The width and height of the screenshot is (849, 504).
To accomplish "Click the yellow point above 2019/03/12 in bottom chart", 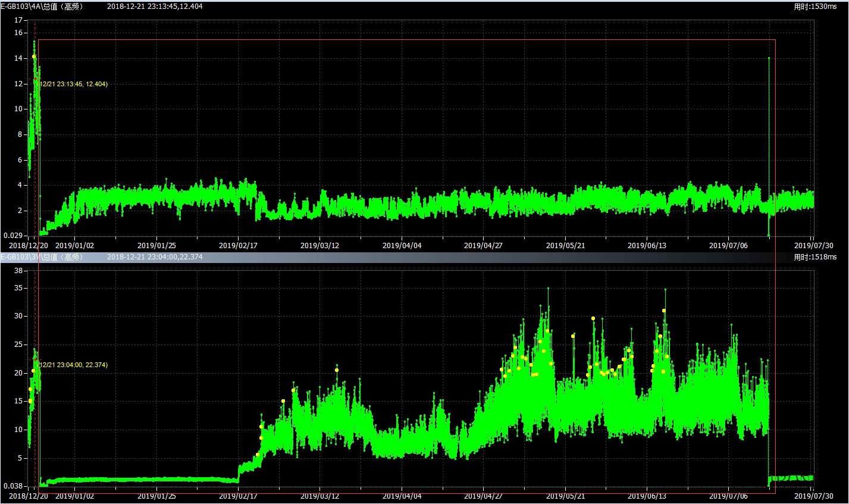I will pos(337,370).
